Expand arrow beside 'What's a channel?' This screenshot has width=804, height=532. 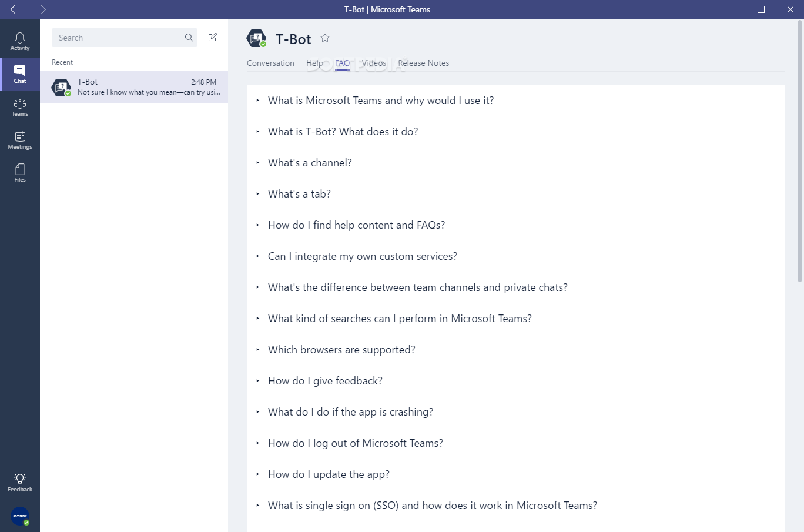pyautogui.click(x=258, y=163)
